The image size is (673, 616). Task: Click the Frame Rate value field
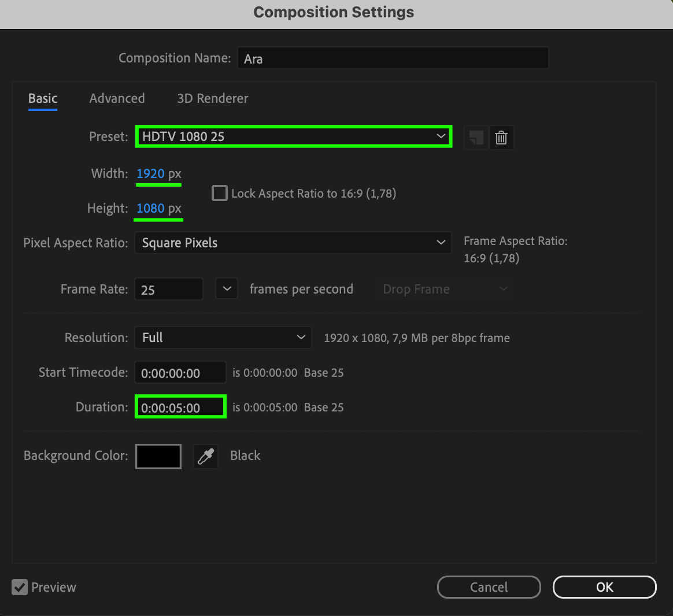pos(168,290)
